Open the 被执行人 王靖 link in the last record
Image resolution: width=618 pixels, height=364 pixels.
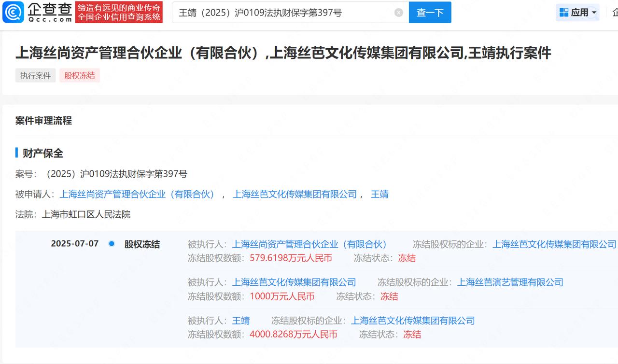point(242,320)
